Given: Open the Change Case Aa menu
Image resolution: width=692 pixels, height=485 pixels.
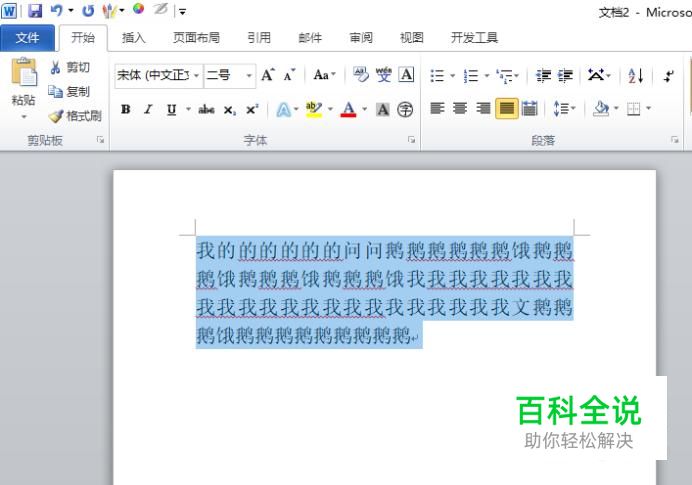Looking at the screenshot, I should pyautogui.click(x=324, y=75).
